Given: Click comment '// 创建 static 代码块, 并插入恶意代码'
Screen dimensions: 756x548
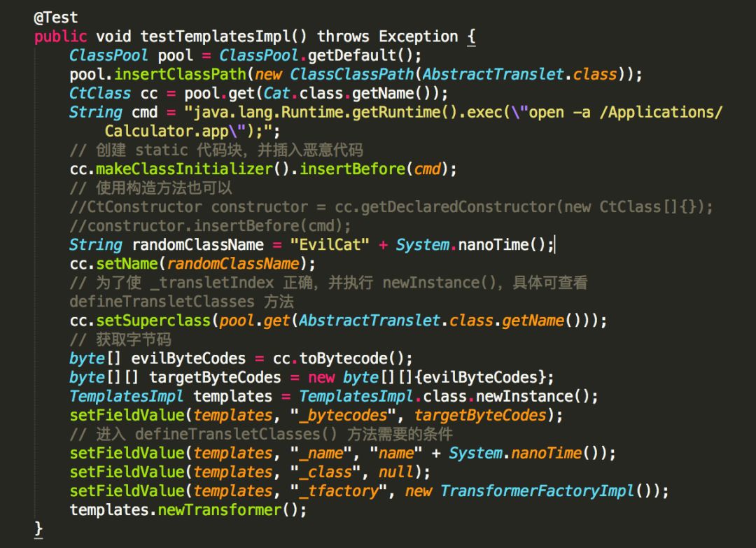Looking at the screenshot, I should 216,150.
